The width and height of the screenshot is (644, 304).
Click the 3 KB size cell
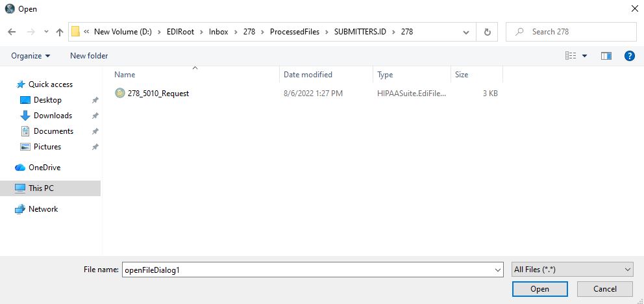[490, 94]
